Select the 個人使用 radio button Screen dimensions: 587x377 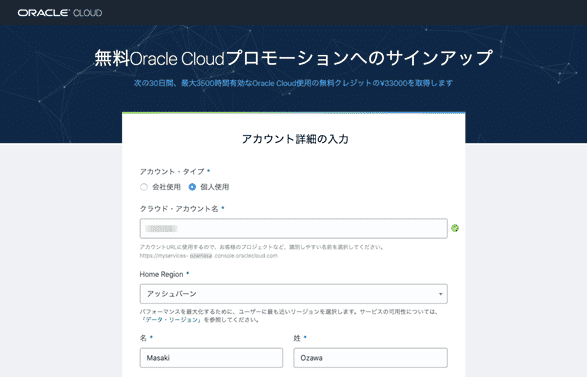(192, 187)
